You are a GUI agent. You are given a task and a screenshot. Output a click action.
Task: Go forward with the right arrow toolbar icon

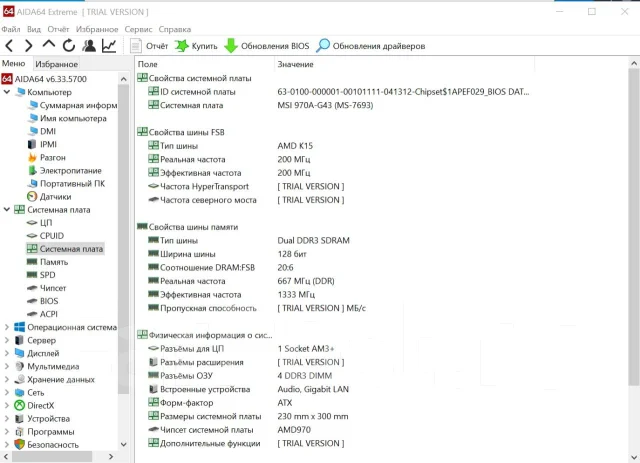[29, 46]
